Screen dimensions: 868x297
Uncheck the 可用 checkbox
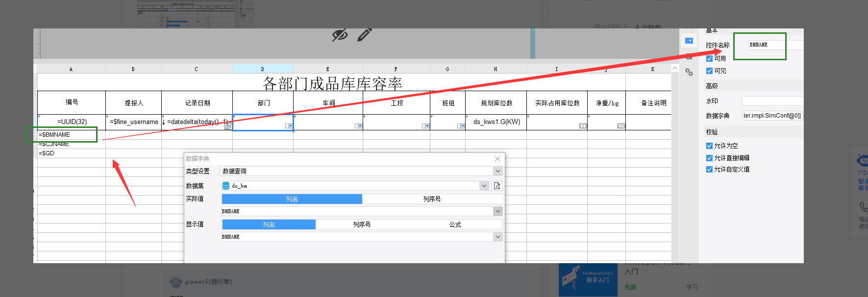click(x=709, y=58)
